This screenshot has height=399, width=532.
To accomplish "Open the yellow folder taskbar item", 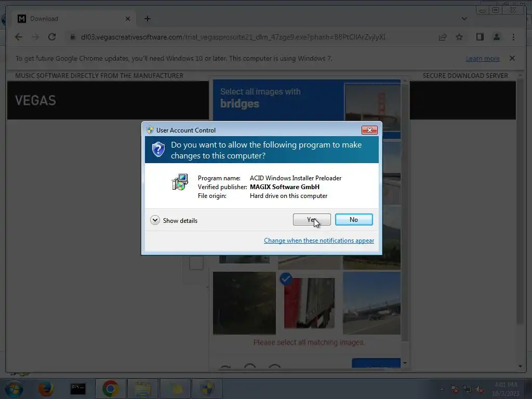I will tap(176, 389).
